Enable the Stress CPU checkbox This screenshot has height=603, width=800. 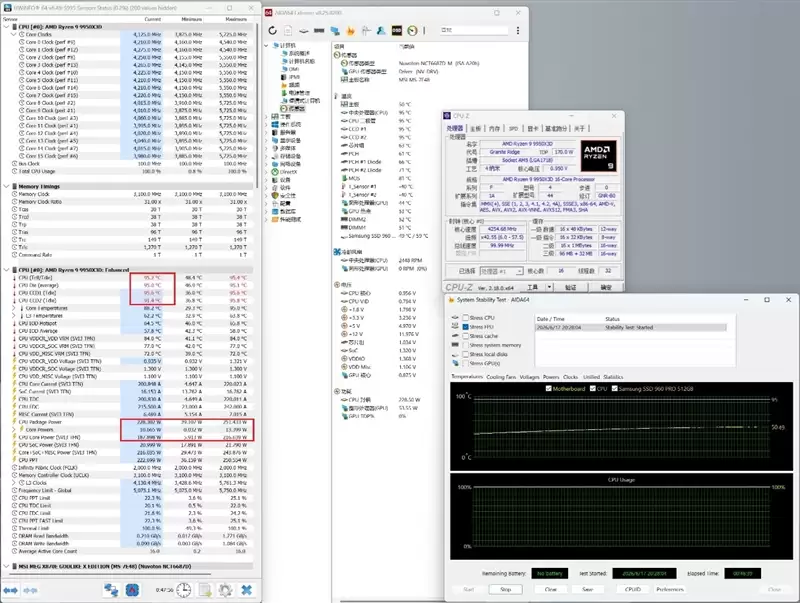coord(465,318)
